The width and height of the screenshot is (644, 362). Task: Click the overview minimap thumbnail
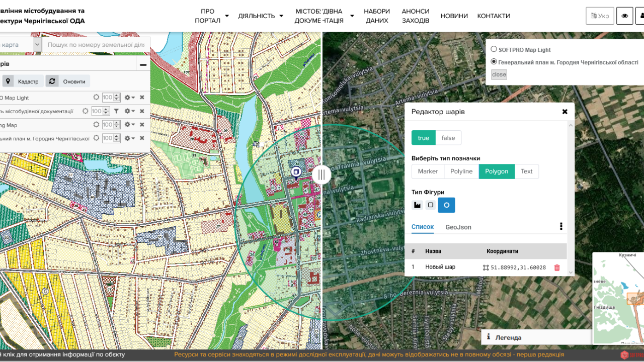618,298
